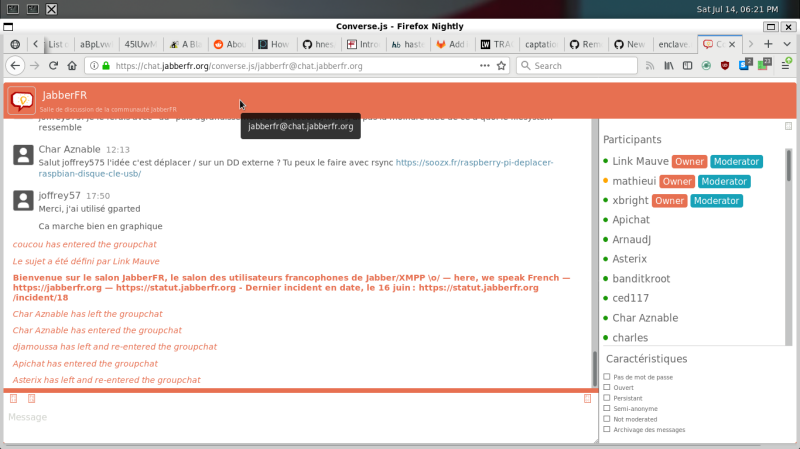This screenshot has height=449, width=800.
Task: Open the Library toolbar icon
Action: click(669, 66)
